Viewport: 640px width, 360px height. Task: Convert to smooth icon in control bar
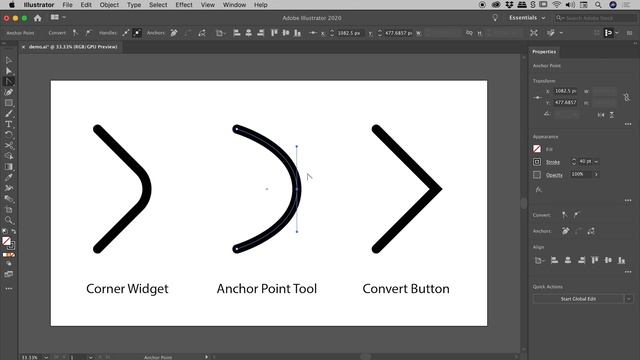tap(88, 33)
